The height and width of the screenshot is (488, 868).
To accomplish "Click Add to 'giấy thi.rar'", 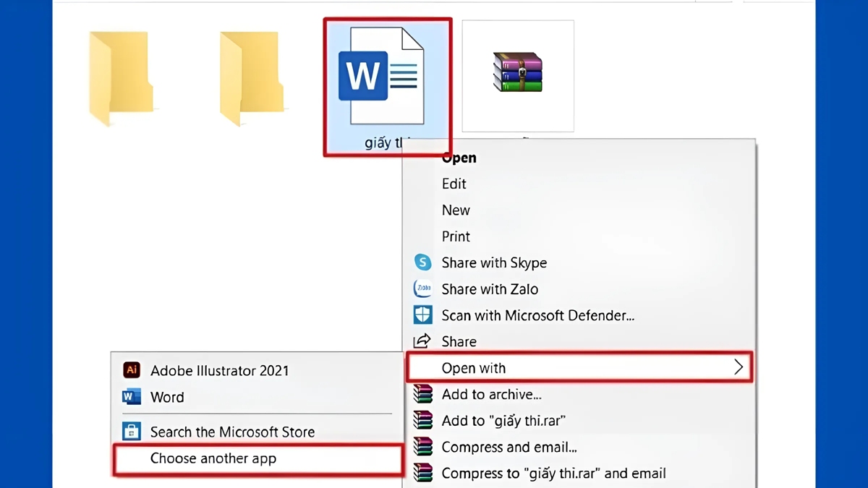I will [x=503, y=420].
